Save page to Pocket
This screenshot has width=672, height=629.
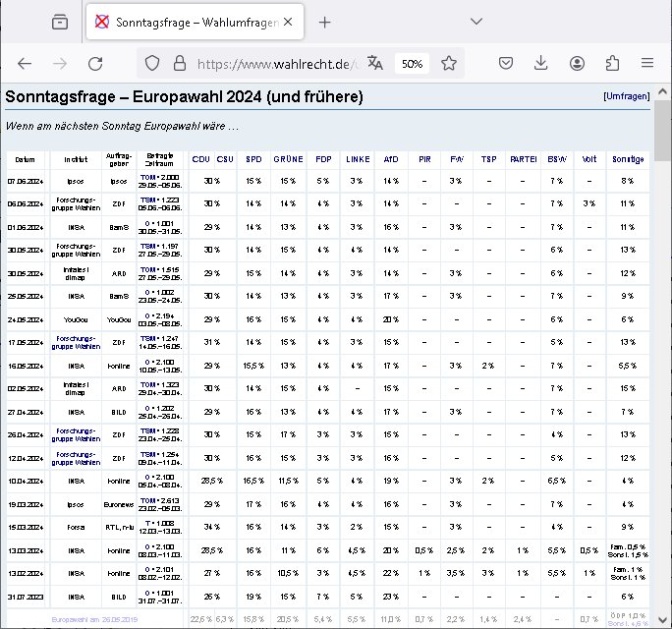tap(506, 64)
